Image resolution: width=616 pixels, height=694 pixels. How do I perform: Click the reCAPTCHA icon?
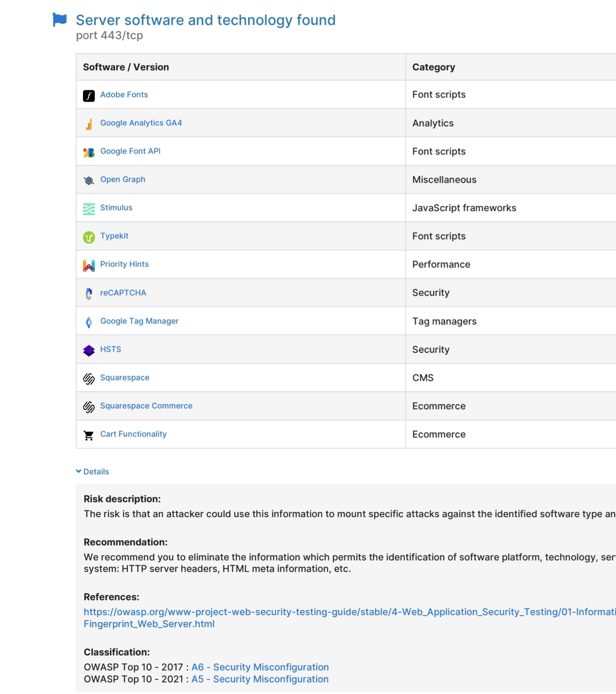89,294
